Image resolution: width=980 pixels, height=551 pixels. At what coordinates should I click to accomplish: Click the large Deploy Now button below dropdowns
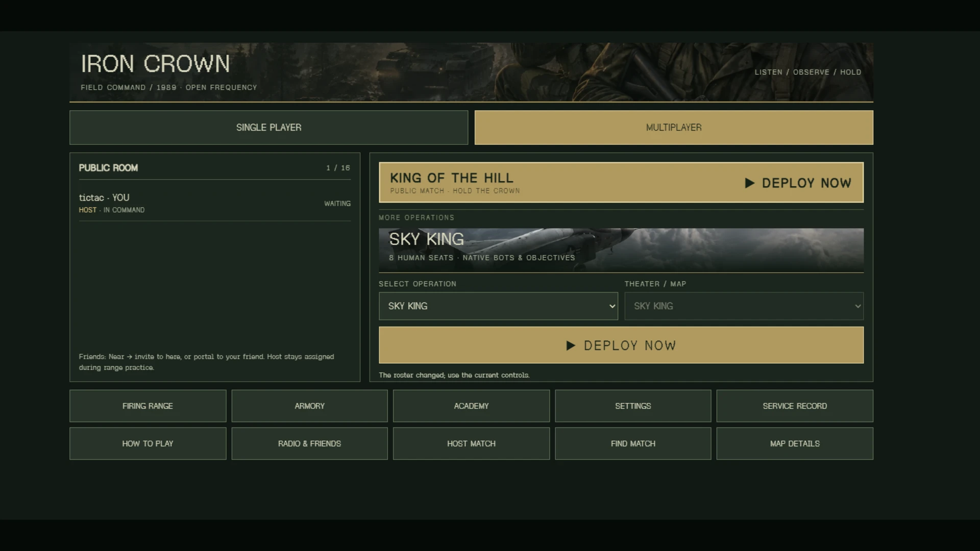point(621,345)
